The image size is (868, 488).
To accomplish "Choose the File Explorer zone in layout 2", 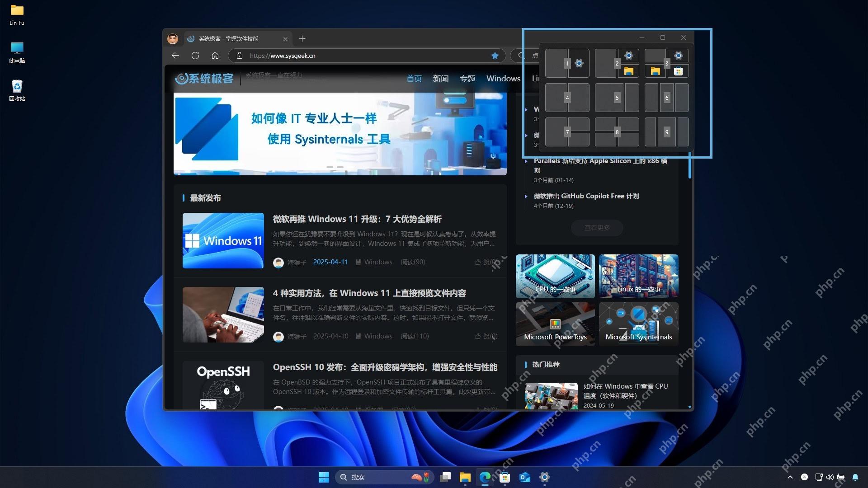I will click(628, 71).
